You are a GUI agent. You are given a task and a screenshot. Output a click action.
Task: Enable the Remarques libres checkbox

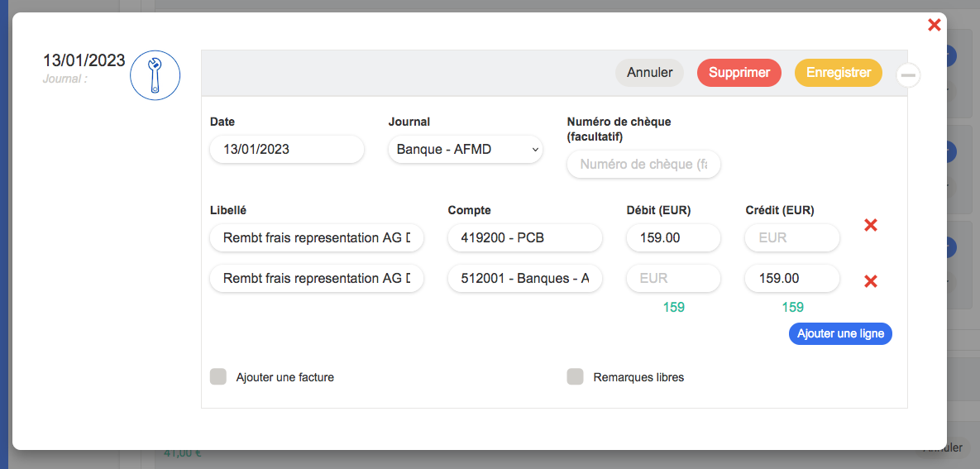[x=575, y=376]
